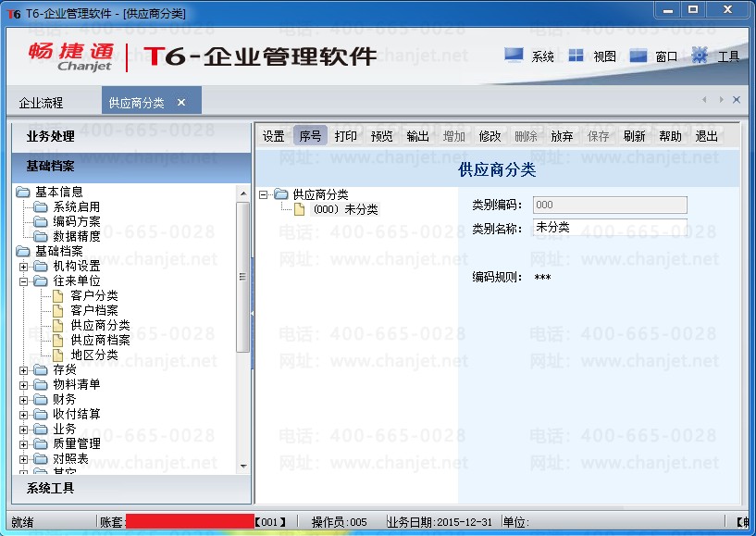Expand the 对照表 tree node
Image resolution: width=756 pixels, height=536 pixels.
point(23,459)
